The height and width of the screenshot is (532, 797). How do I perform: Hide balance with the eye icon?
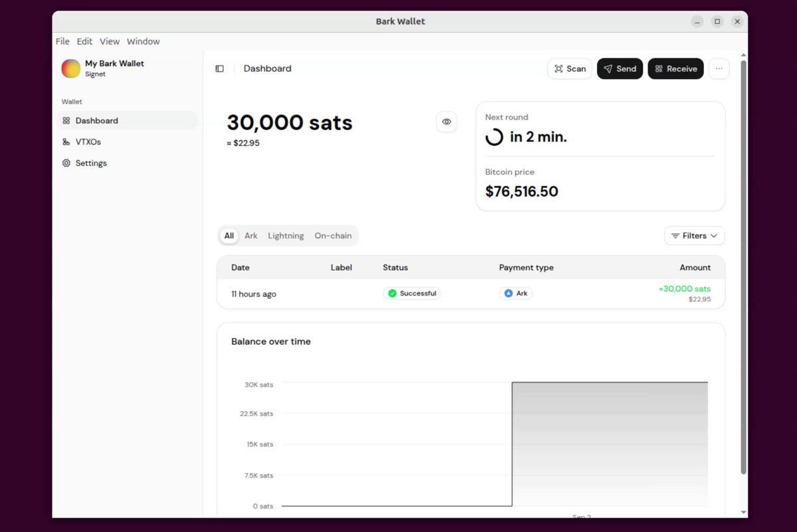coord(446,122)
